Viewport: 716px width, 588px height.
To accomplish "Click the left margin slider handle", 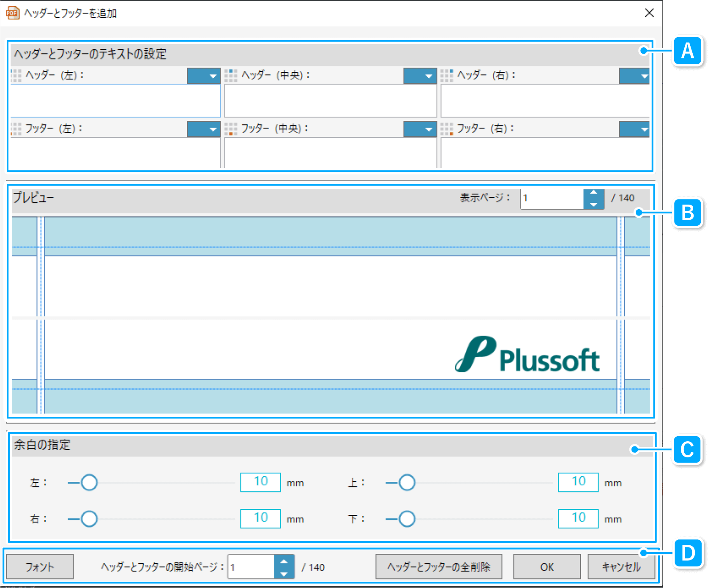I will (x=89, y=482).
